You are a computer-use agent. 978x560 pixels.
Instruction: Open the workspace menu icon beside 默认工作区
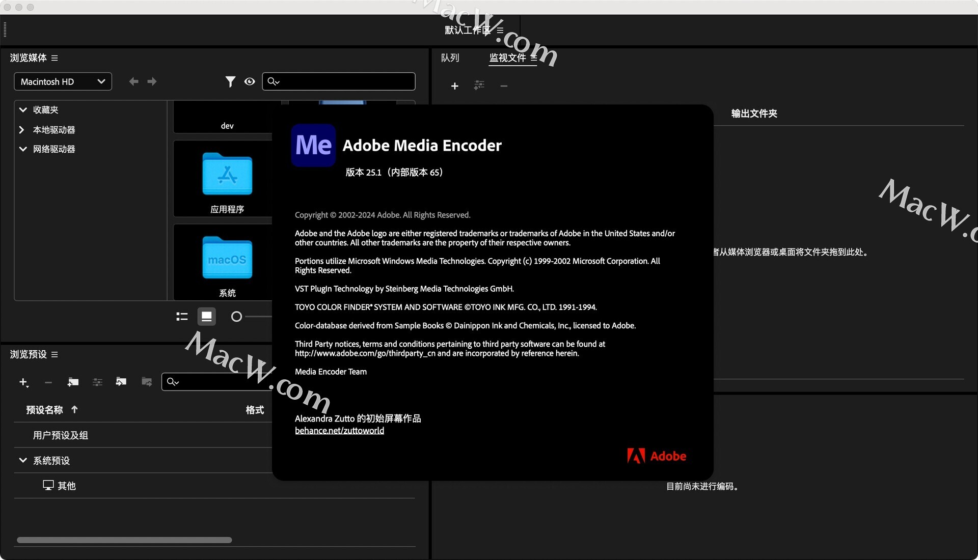[x=500, y=30]
